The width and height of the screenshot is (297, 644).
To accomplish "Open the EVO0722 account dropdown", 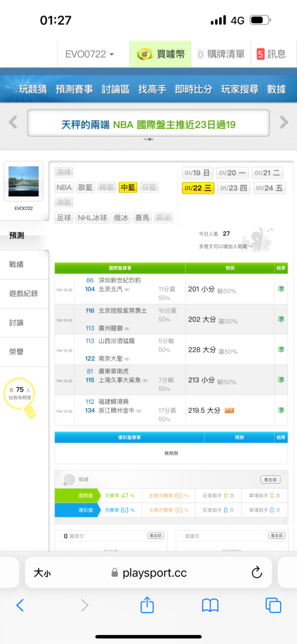I will [x=90, y=54].
